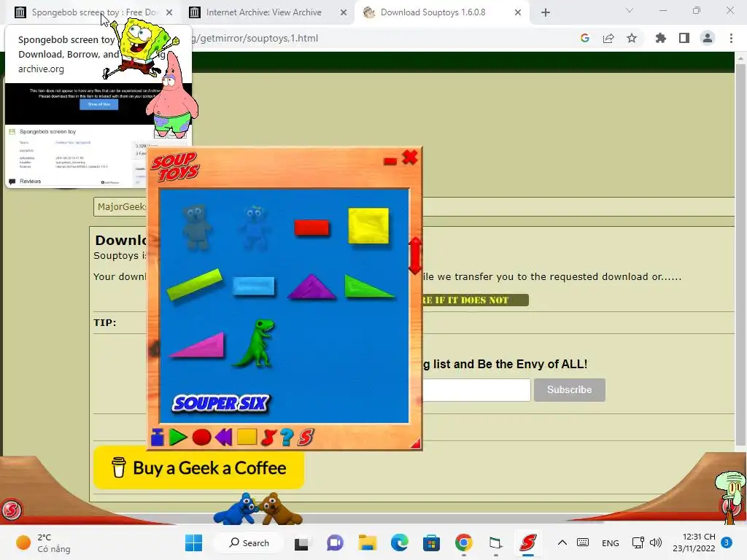The image size is (747, 560).
Task: Click the red circle button in Souptoys toolbar
Action: (201, 437)
